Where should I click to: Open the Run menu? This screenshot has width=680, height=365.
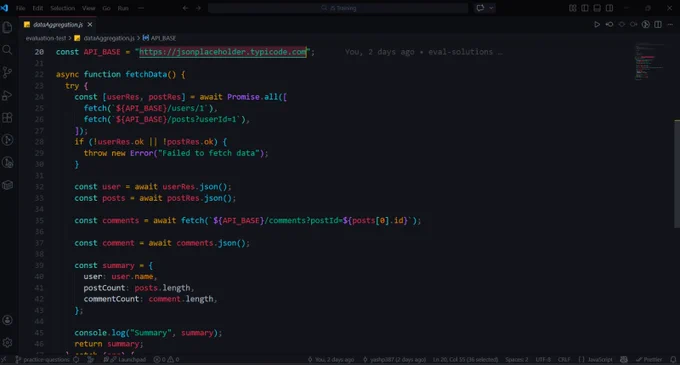(123, 8)
